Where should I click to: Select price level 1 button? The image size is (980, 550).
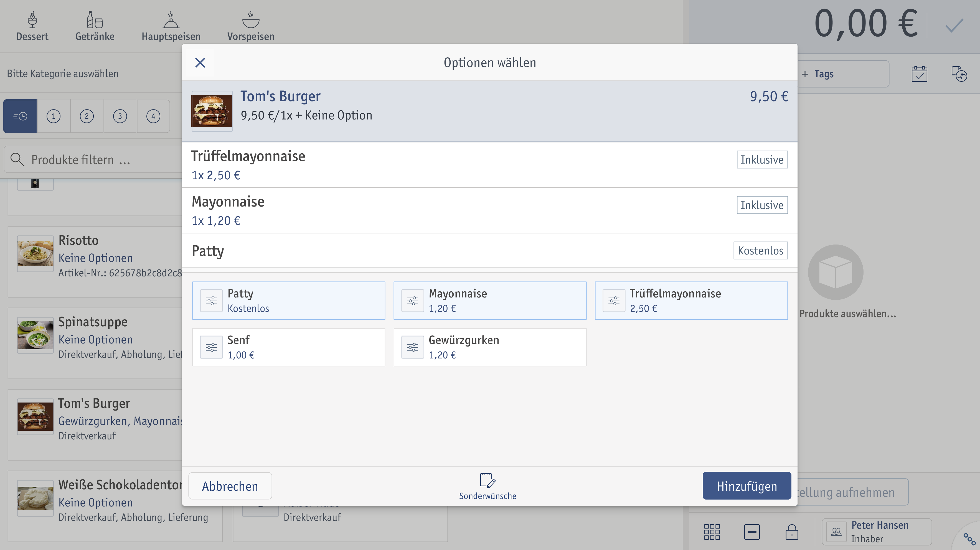[54, 116]
